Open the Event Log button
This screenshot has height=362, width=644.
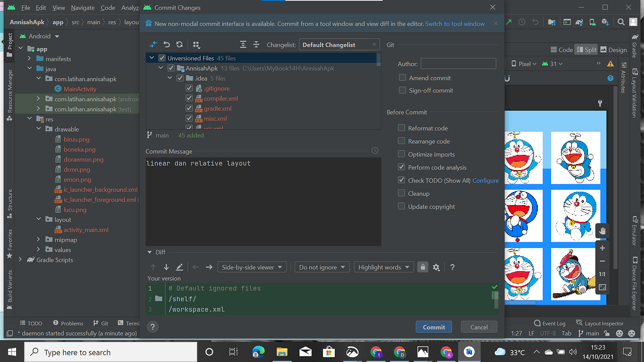coord(549,323)
